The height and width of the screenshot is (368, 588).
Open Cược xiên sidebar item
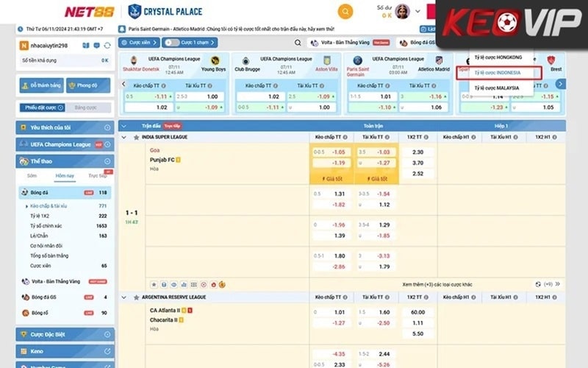coord(40,266)
